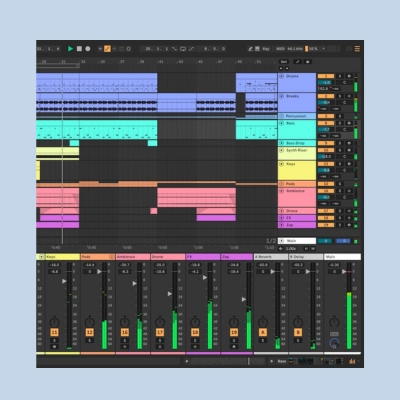Collapse the Synth Riser track unfold arrow
400x400 pixels.
pyautogui.click(x=281, y=150)
